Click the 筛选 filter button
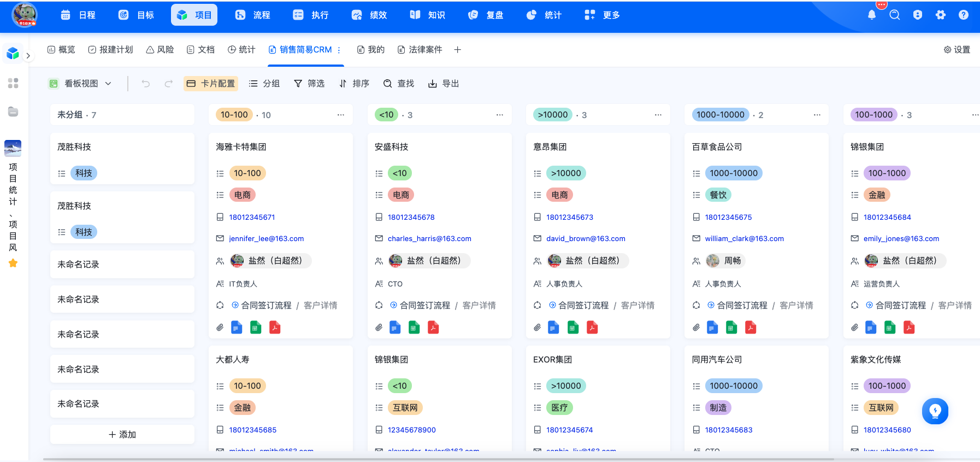 point(309,84)
